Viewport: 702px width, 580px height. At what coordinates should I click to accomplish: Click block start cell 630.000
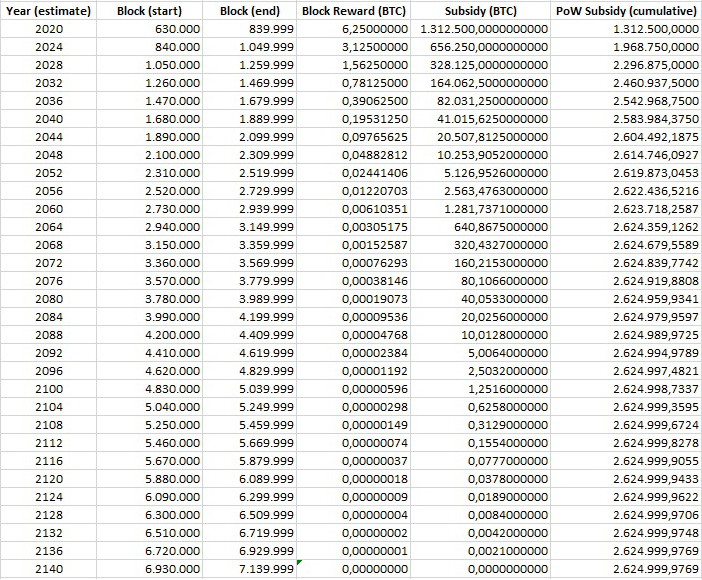(x=149, y=29)
